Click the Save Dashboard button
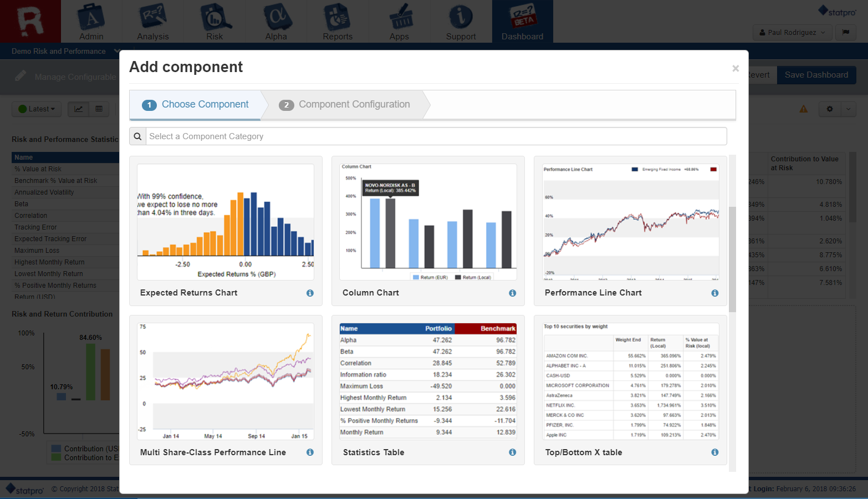This screenshot has height=499, width=868. pos(816,75)
